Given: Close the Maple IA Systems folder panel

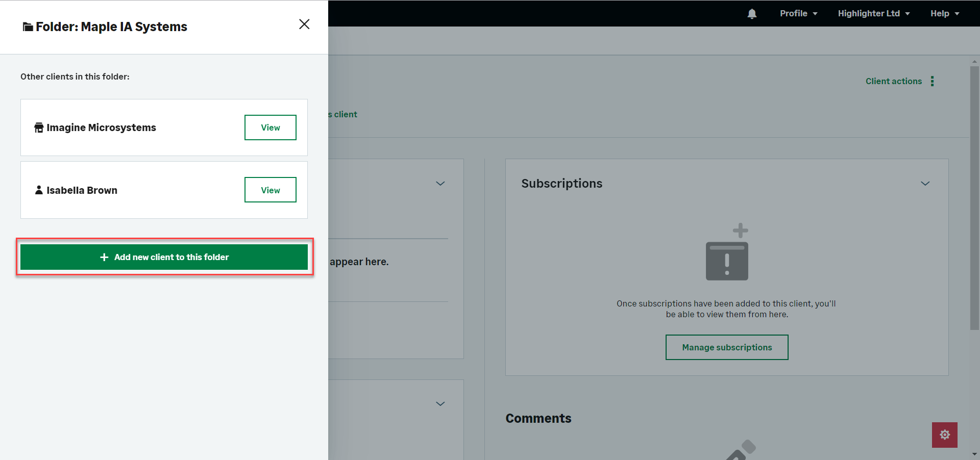Looking at the screenshot, I should [x=304, y=24].
